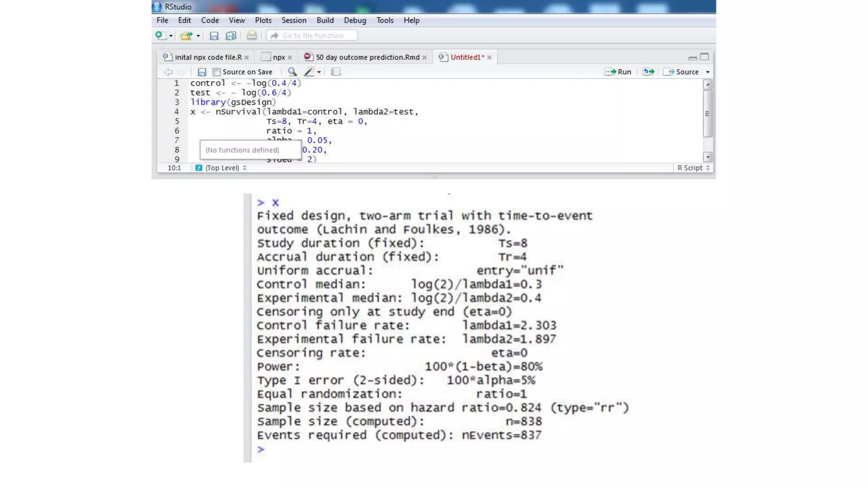Click the Print document icon
Image resolution: width=868 pixels, height=488 pixels.
click(x=252, y=36)
